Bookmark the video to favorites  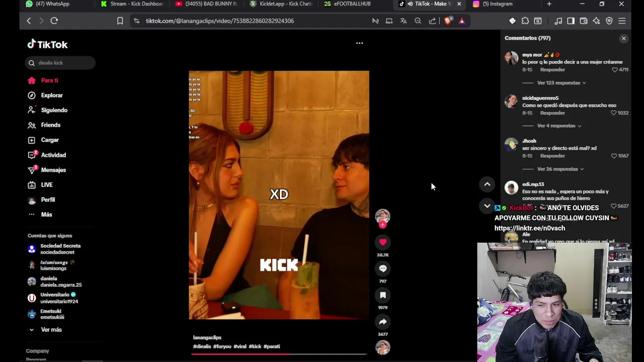click(383, 295)
